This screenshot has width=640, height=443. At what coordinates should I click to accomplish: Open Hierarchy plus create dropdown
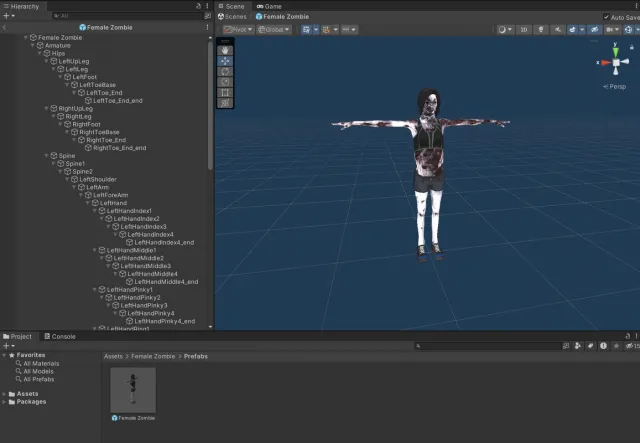9,16
